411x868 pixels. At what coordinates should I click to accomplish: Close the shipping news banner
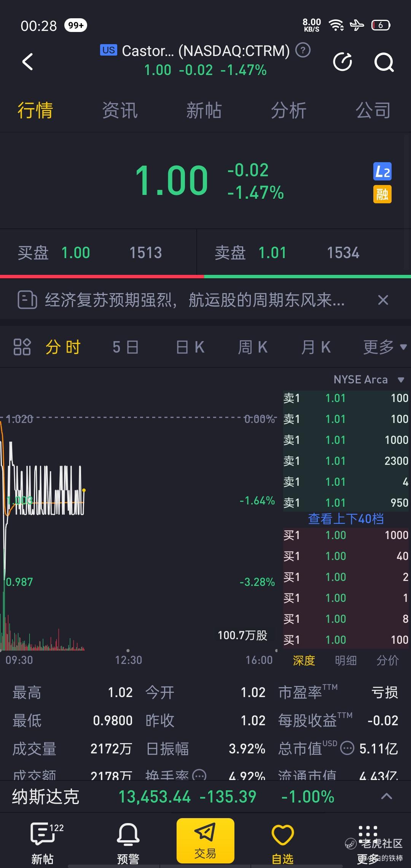pos(383,300)
